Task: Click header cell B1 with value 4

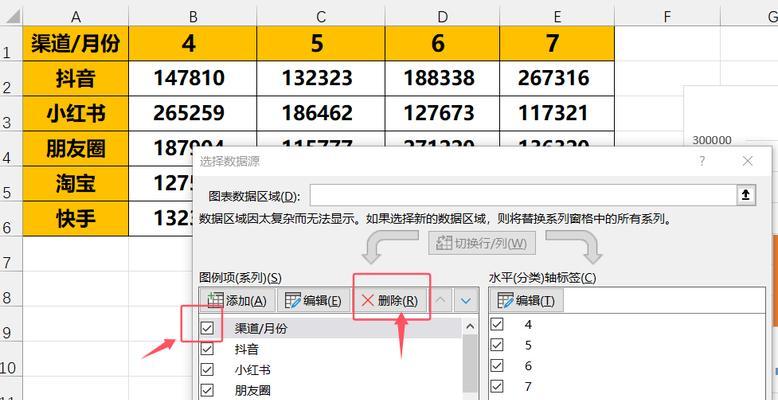Action: tap(193, 44)
